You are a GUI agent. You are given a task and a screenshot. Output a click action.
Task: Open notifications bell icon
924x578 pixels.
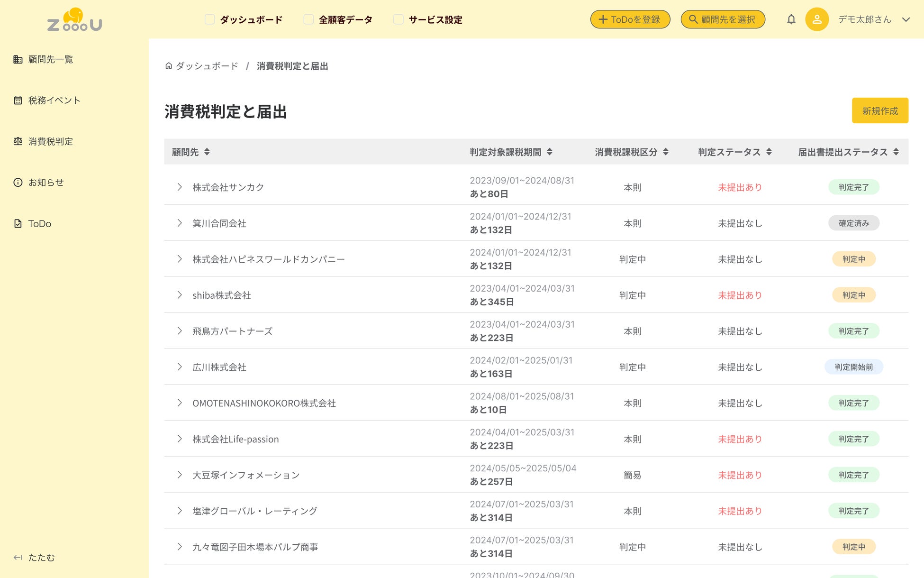791,19
